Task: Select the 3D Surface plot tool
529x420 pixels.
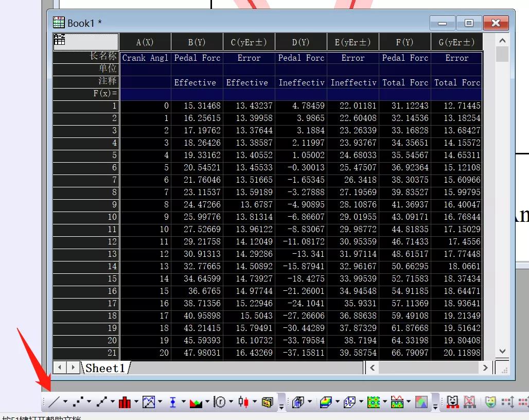Action: point(326,402)
